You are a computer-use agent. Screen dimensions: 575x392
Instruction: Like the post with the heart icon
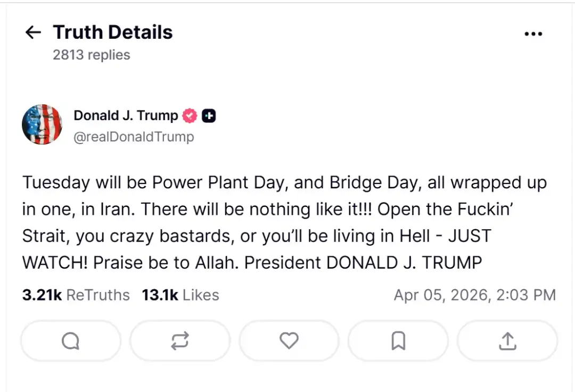tap(289, 340)
